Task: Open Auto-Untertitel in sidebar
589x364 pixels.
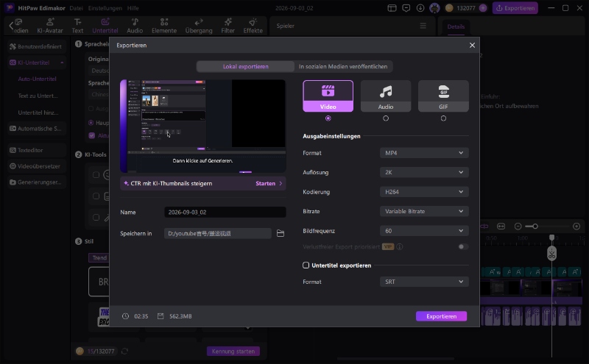Action: click(x=38, y=79)
